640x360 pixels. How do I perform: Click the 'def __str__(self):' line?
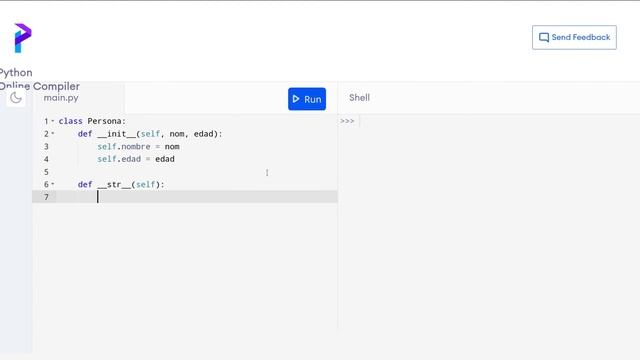121,184
